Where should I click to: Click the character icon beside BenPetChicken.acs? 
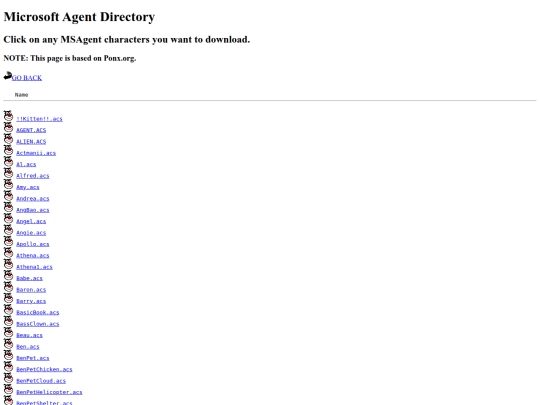click(8, 366)
